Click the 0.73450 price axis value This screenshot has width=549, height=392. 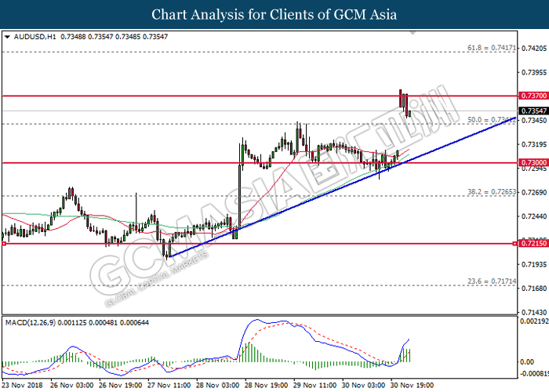[534, 121]
